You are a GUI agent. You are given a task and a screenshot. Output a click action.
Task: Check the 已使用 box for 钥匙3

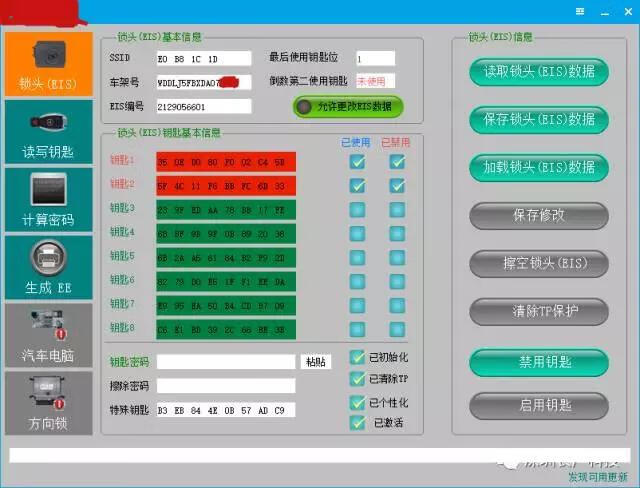(357, 209)
